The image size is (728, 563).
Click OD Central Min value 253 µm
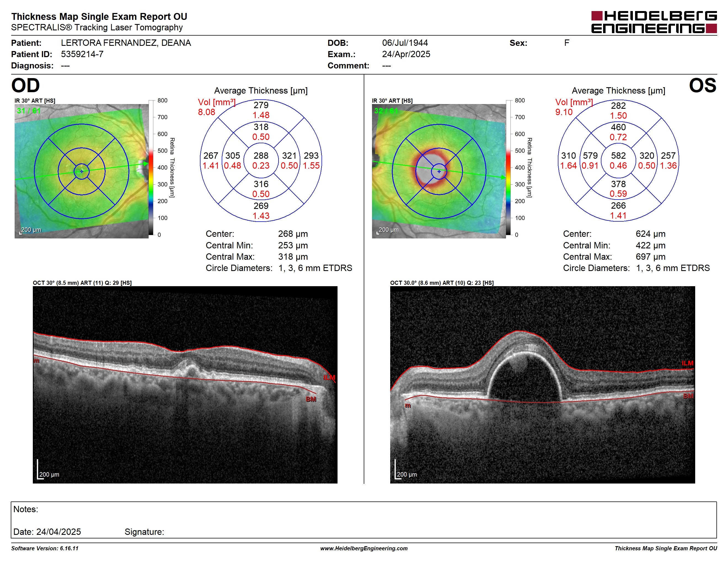pyautogui.click(x=293, y=245)
